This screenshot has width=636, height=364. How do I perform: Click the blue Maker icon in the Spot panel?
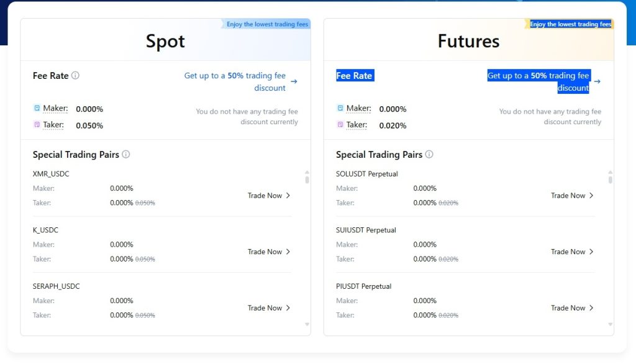click(36, 109)
